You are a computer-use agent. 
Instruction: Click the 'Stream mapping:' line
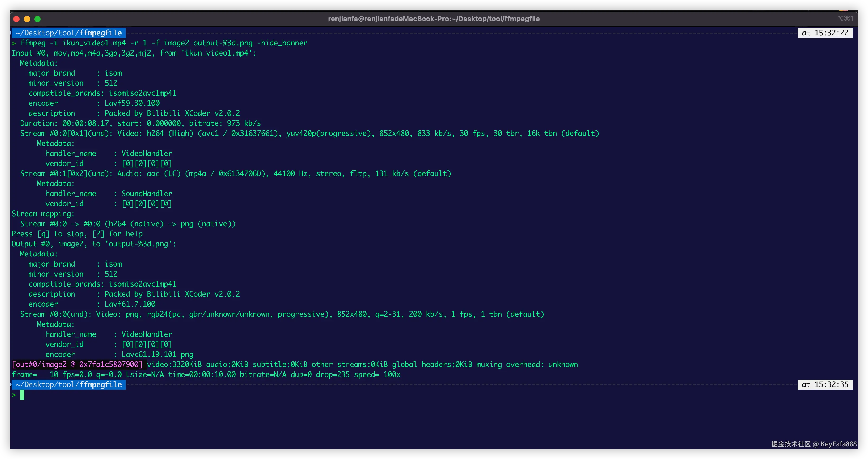click(x=43, y=214)
